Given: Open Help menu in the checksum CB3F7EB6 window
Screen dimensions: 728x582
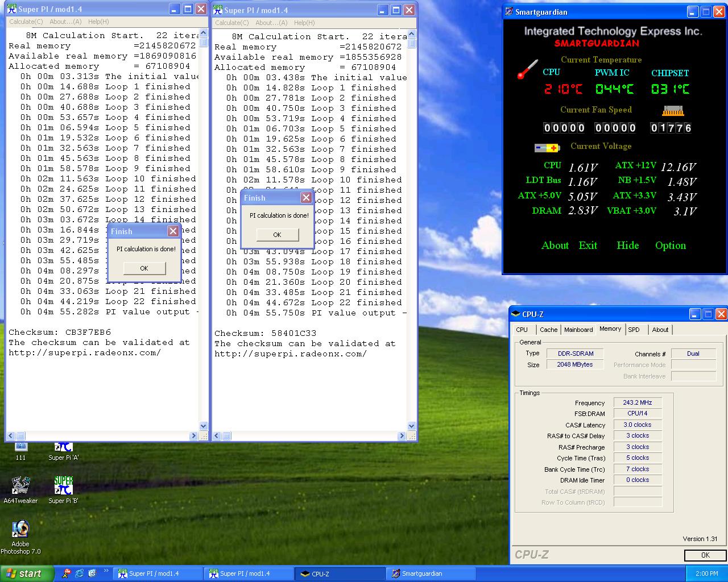Looking at the screenshot, I should [x=98, y=22].
